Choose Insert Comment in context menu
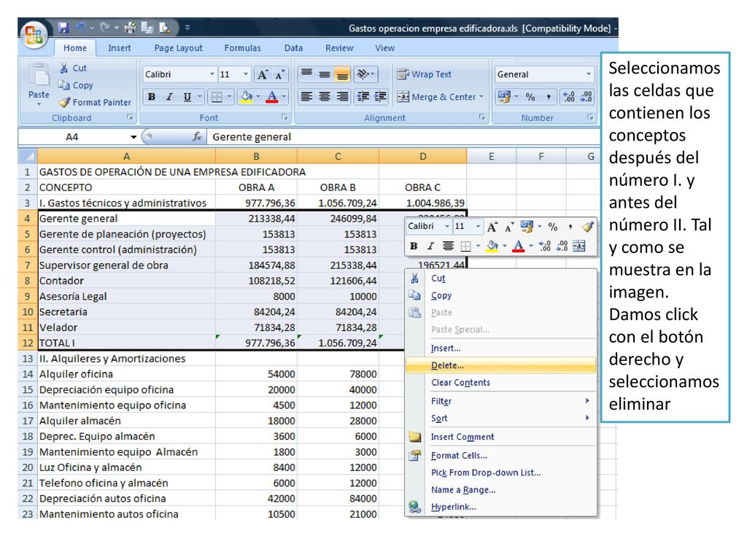The image size is (747, 560). 500,437
